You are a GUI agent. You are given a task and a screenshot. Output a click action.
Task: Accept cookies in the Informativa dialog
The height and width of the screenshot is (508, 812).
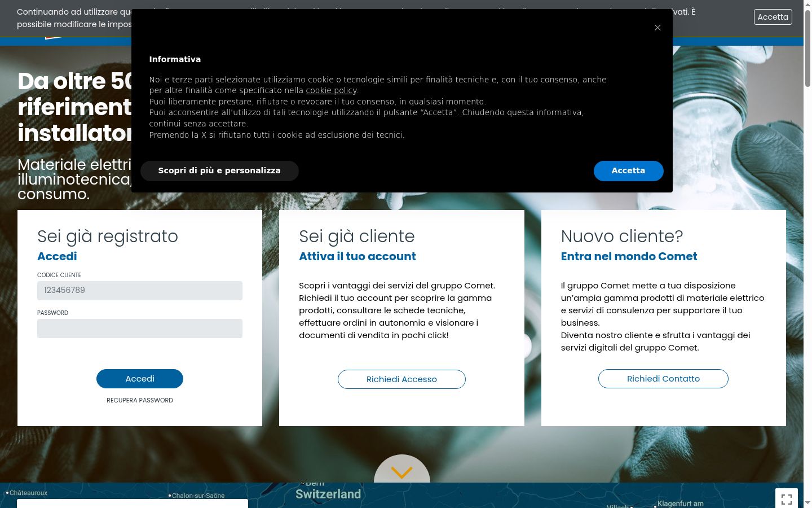628,170
